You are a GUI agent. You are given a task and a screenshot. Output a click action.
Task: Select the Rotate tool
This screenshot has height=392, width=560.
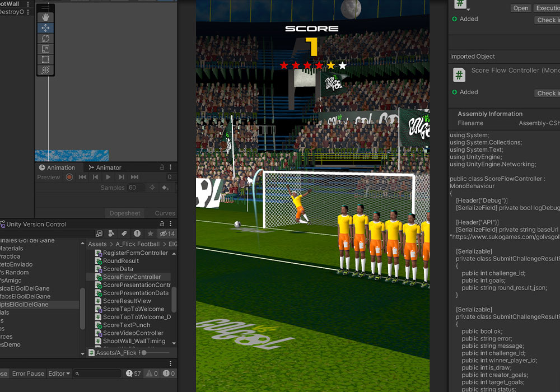pos(45,39)
